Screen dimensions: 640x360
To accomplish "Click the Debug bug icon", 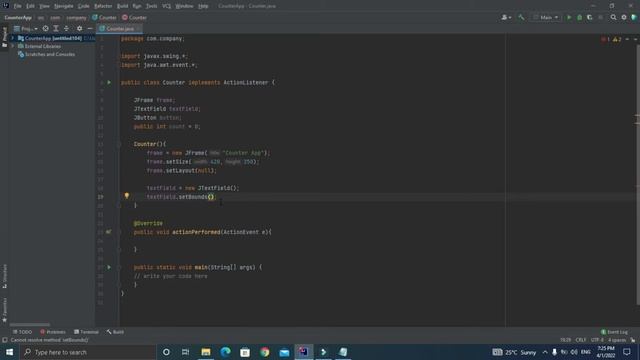I will [x=580, y=18].
